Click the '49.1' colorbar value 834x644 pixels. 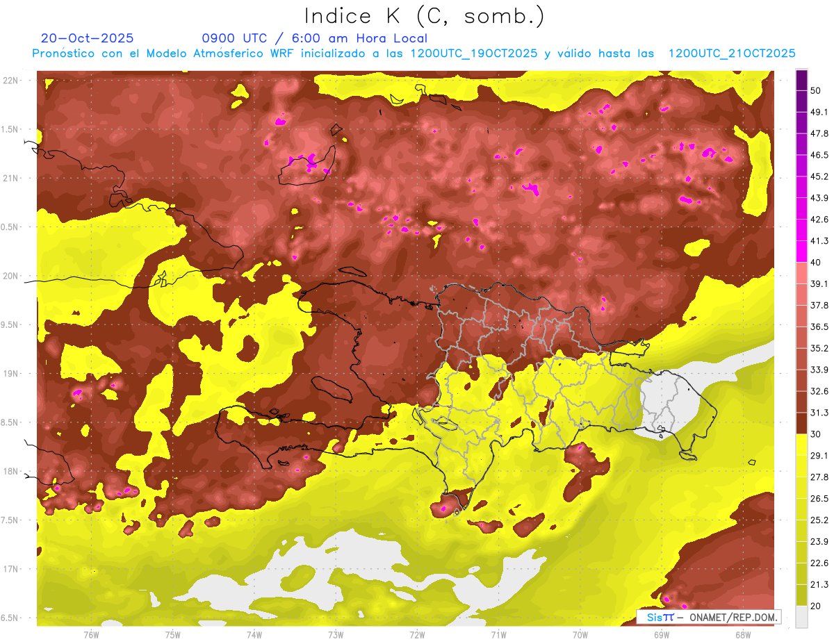(x=819, y=112)
